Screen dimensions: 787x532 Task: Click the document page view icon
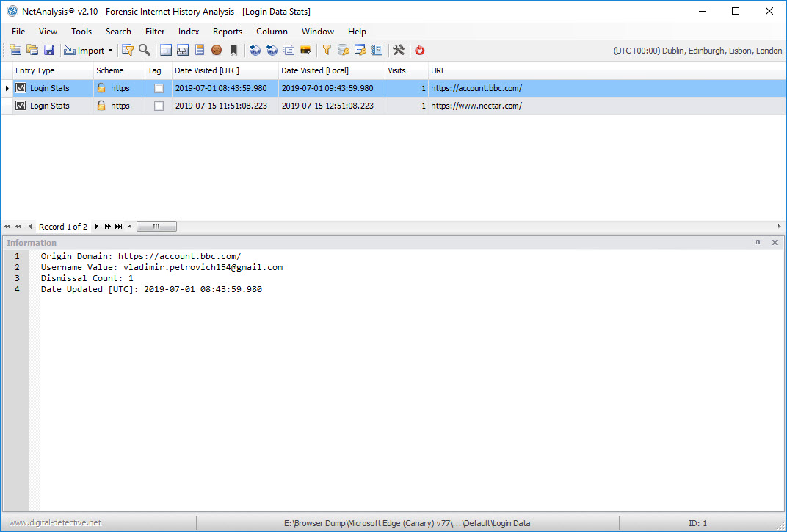click(x=200, y=50)
